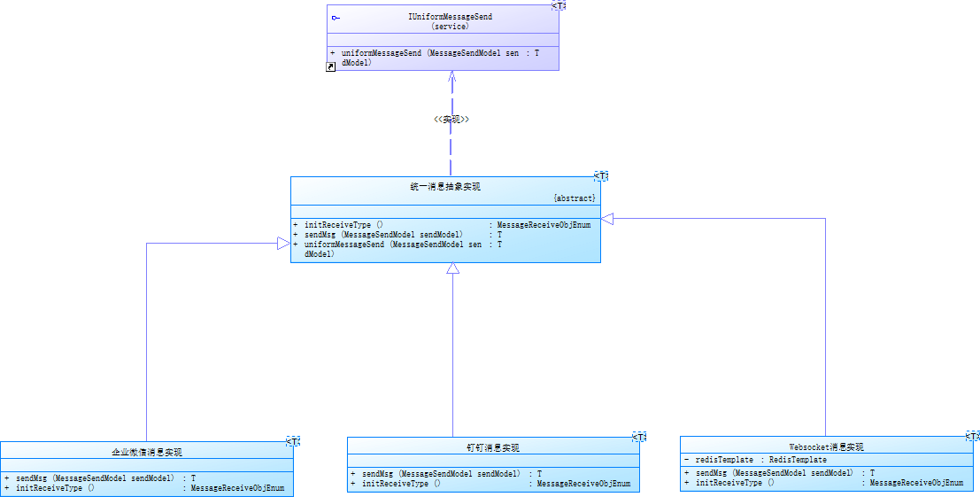Click the shortcut arrow icon on IUniformMessageSend
The image size is (980, 497).
[x=331, y=66]
